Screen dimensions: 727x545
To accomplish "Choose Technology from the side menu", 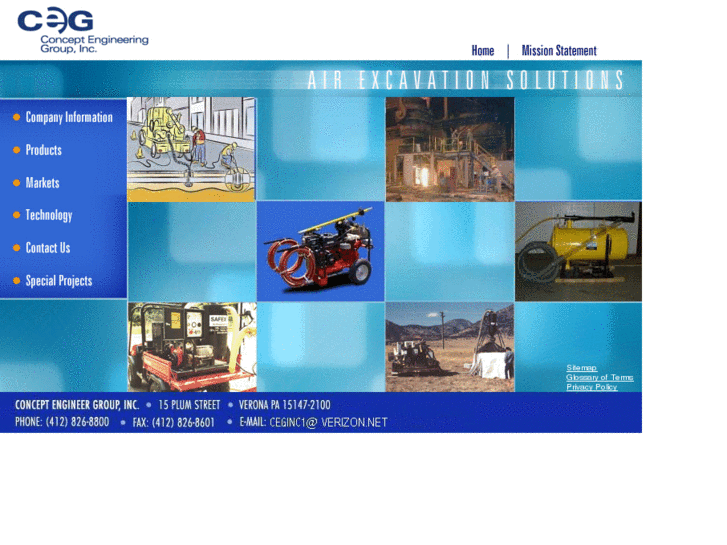I will [x=49, y=215].
